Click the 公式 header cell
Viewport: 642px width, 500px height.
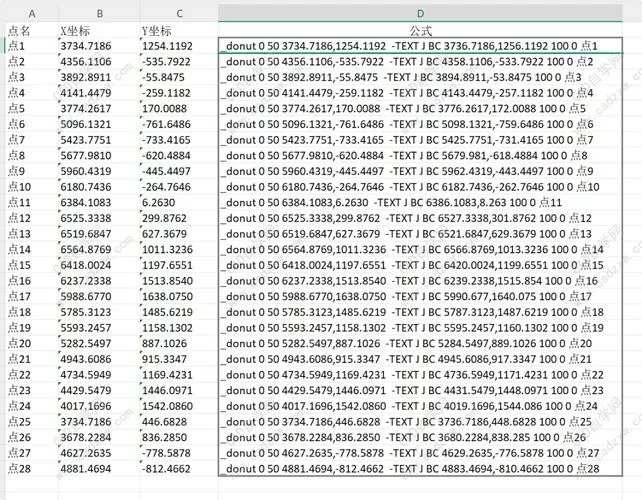[x=420, y=30]
